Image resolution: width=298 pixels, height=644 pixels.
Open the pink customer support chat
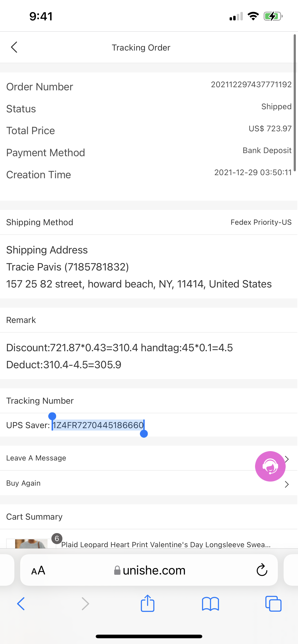[x=270, y=466]
